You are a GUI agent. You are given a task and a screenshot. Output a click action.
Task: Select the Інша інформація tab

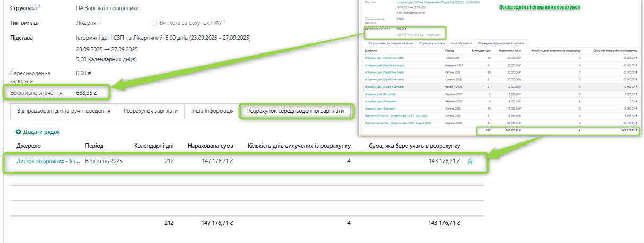pos(212,111)
